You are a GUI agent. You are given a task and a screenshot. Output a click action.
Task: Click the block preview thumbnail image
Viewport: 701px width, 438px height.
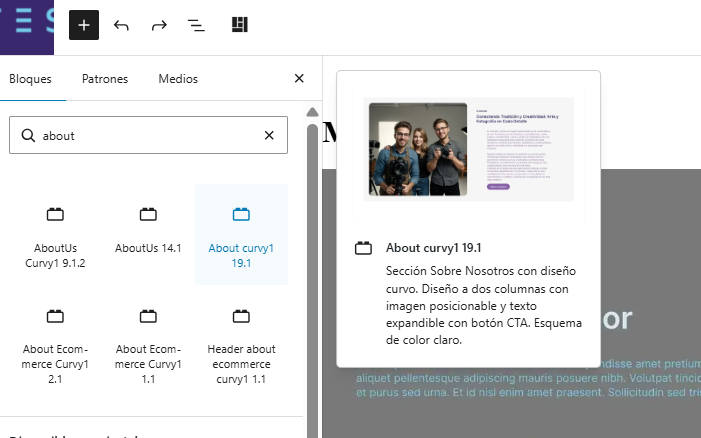(468, 149)
